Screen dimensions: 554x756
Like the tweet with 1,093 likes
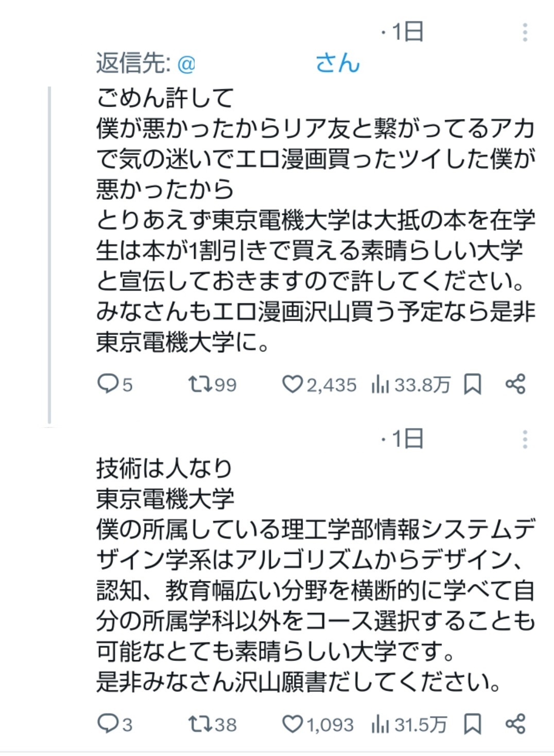click(292, 724)
